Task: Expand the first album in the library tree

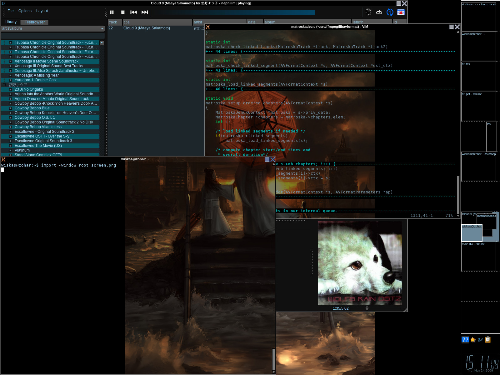Action: 10,43
